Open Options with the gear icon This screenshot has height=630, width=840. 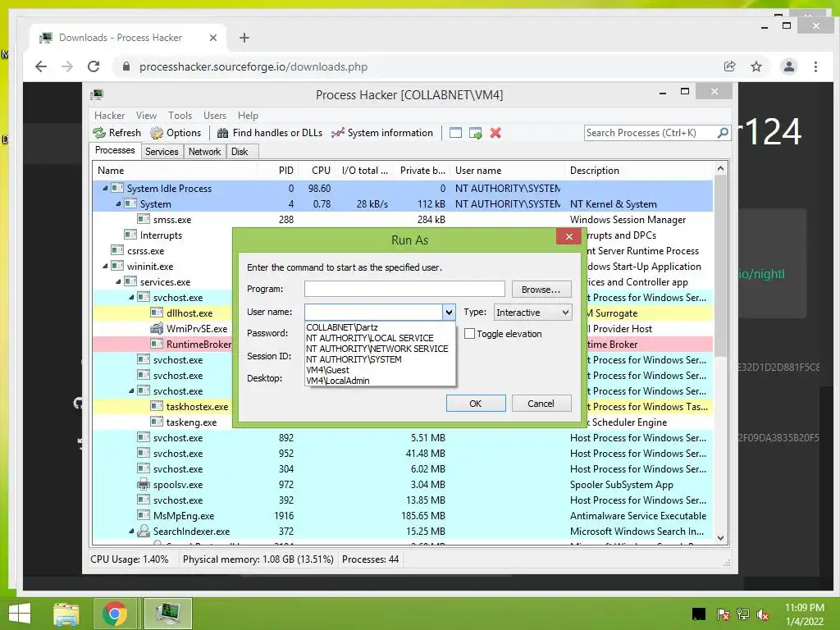click(157, 133)
